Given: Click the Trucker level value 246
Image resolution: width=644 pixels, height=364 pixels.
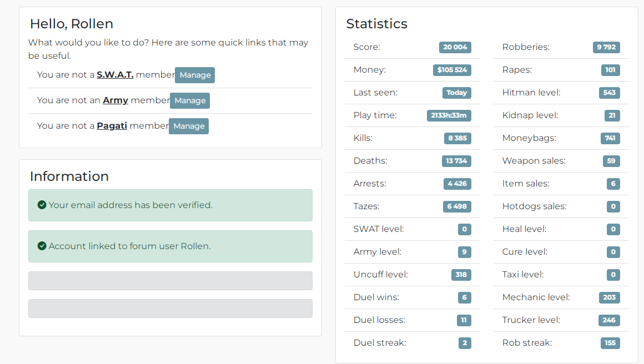Looking at the screenshot, I should tap(609, 320).
